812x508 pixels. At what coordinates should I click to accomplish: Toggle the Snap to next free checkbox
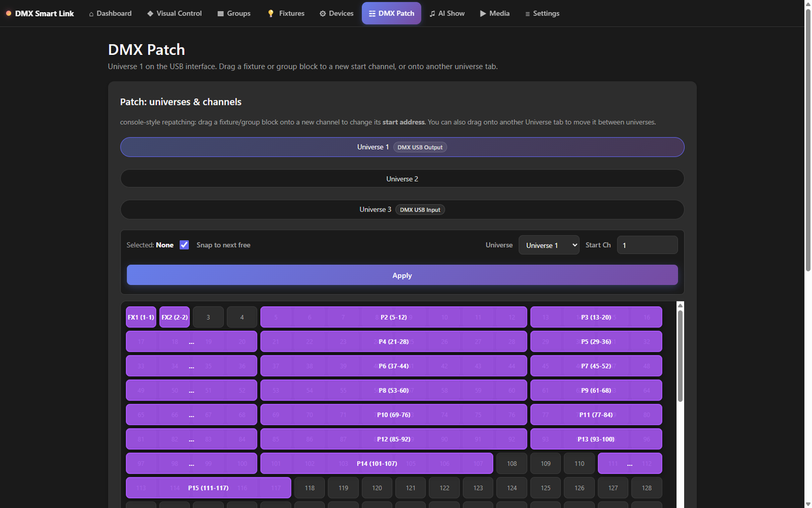pyautogui.click(x=184, y=245)
